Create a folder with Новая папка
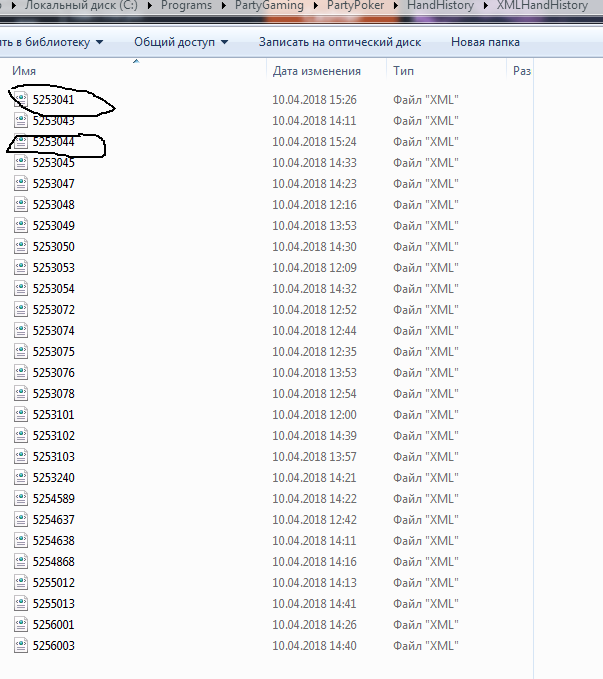 485,42
